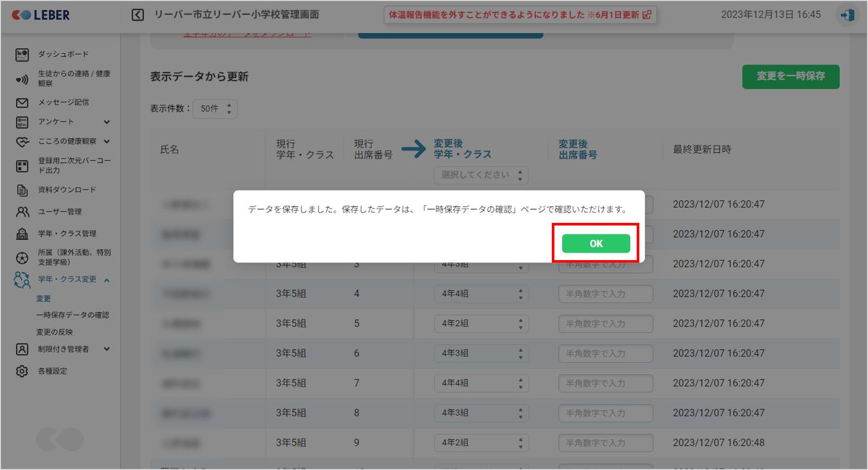The width and height of the screenshot is (868, 470).
Task: Click the student contact broadcast icon
Action: (x=22, y=79)
